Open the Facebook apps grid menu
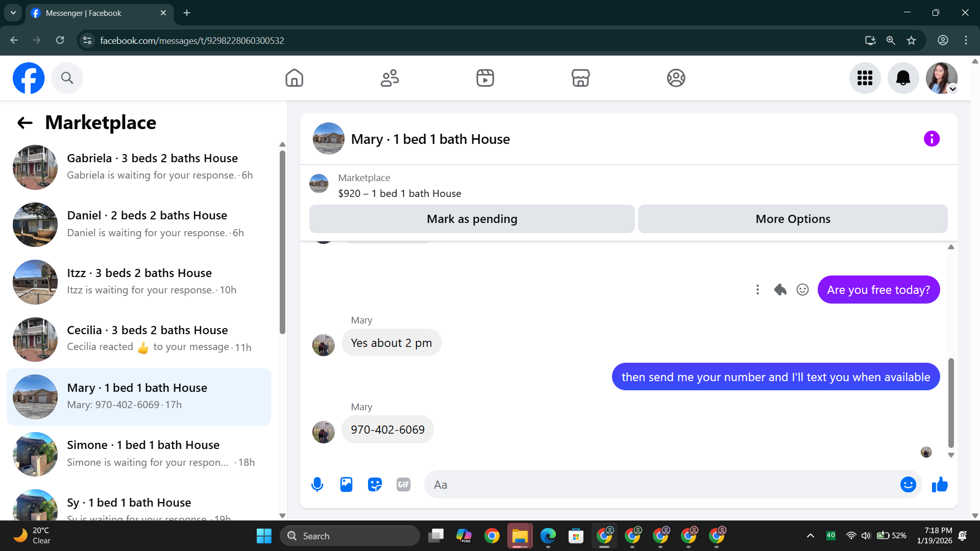This screenshot has width=980, height=551. click(x=865, y=78)
